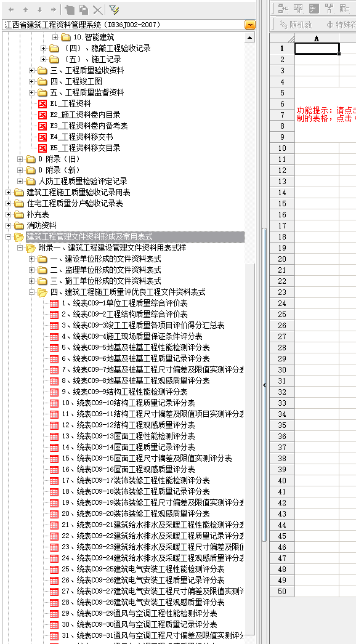This screenshot has width=356, height=644.
Task: Click the left arrow icon in the tree toolbar
Action: (12, 9)
